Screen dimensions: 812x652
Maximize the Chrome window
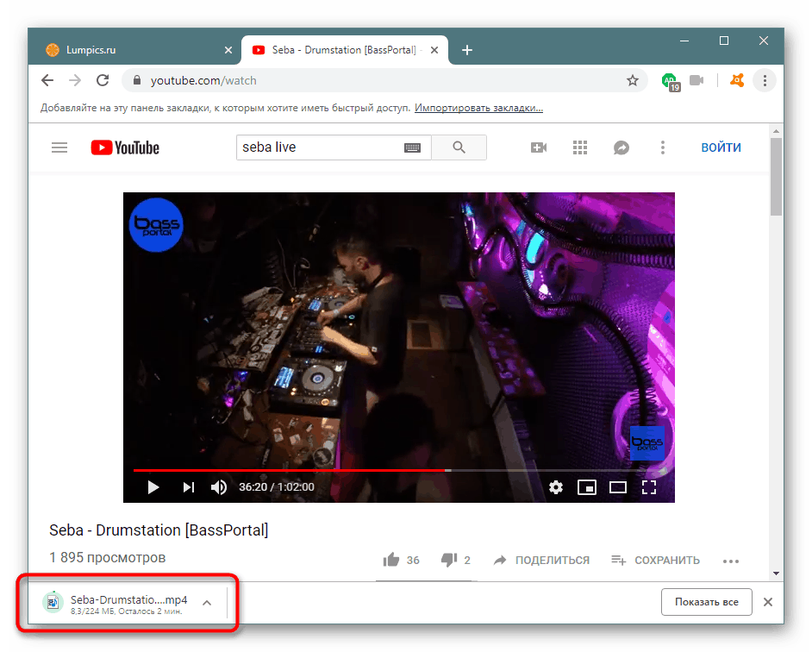click(x=724, y=41)
